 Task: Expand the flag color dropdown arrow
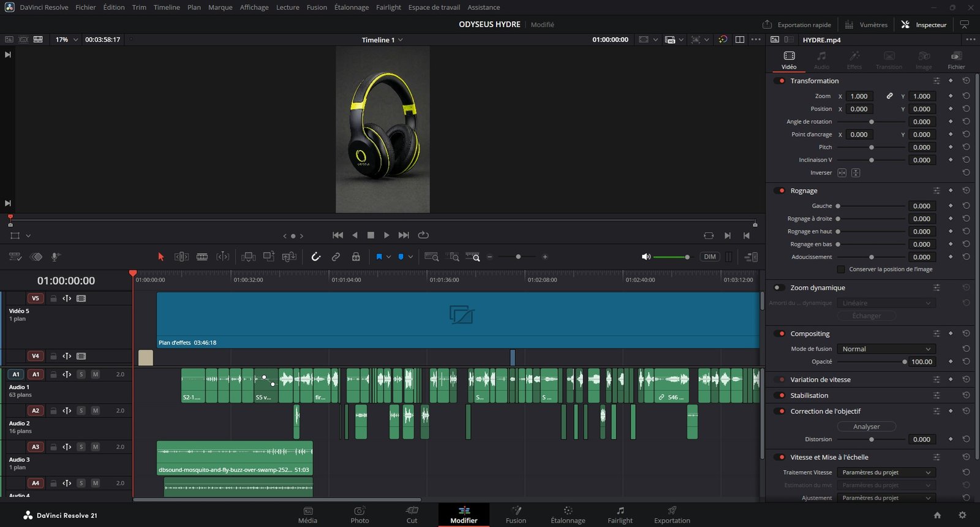pos(388,257)
